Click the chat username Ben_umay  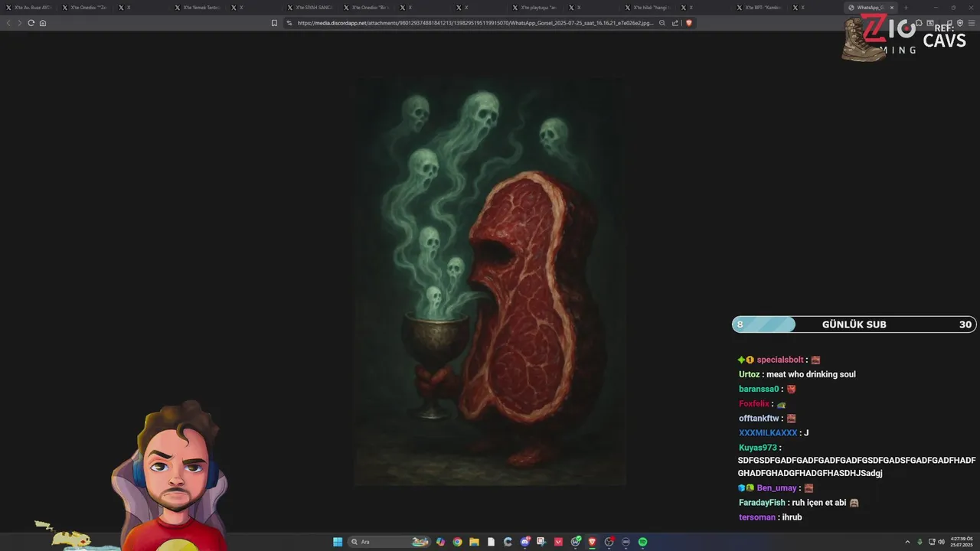(777, 488)
